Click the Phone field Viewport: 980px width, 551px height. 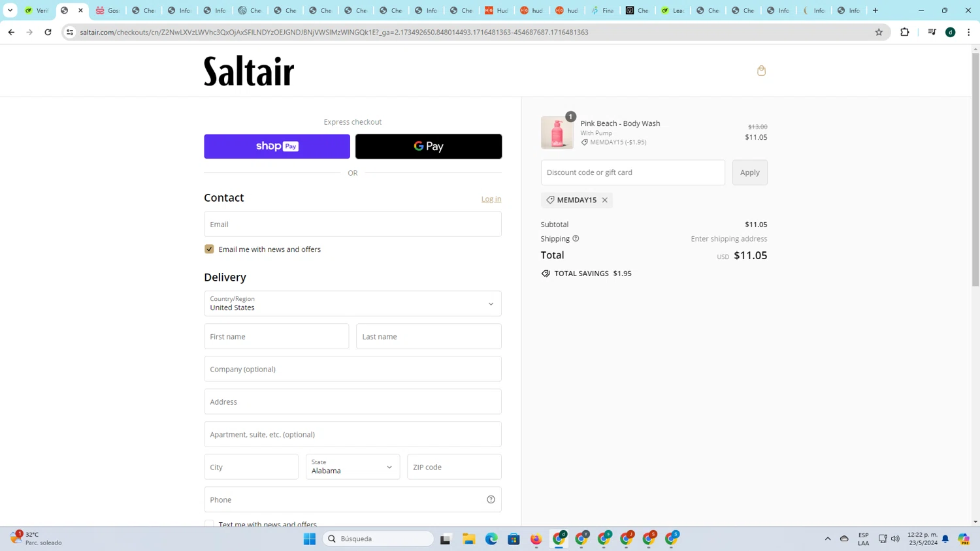[353, 499]
